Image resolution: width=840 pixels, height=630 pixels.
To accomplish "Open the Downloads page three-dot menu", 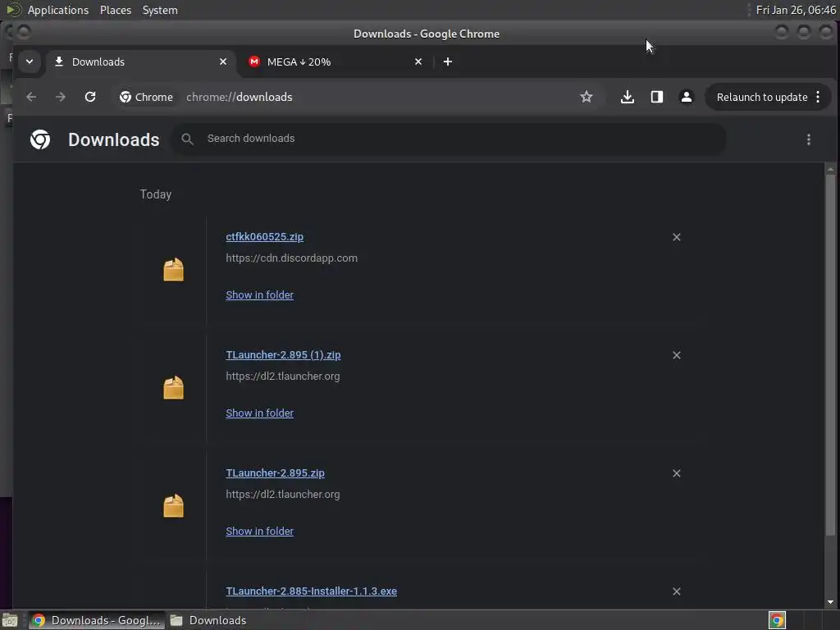I will (808, 139).
